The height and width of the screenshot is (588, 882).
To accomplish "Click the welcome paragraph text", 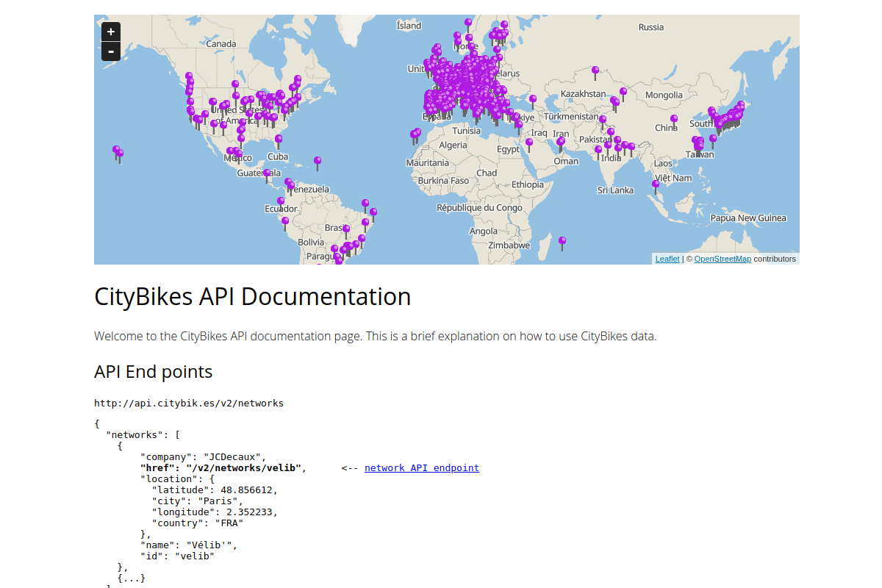I will (375, 336).
